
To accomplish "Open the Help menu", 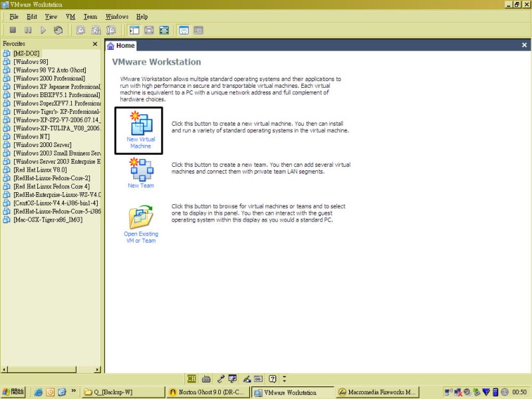I will coord(142,17).
